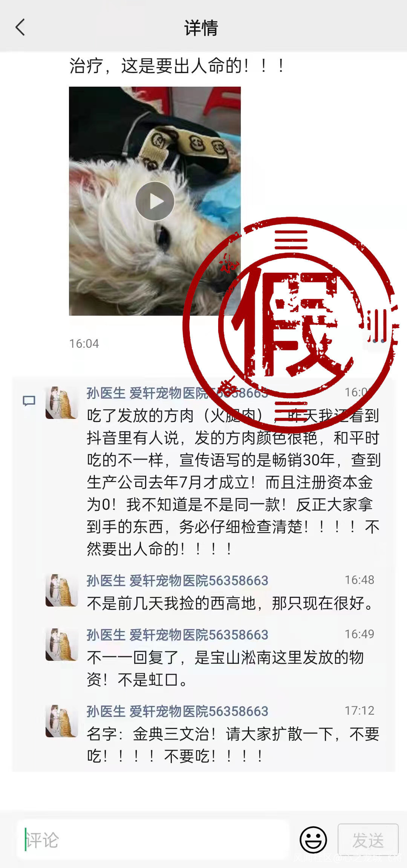Tap the back arrow in the header
Screen dimensions: 407x868
20,28
